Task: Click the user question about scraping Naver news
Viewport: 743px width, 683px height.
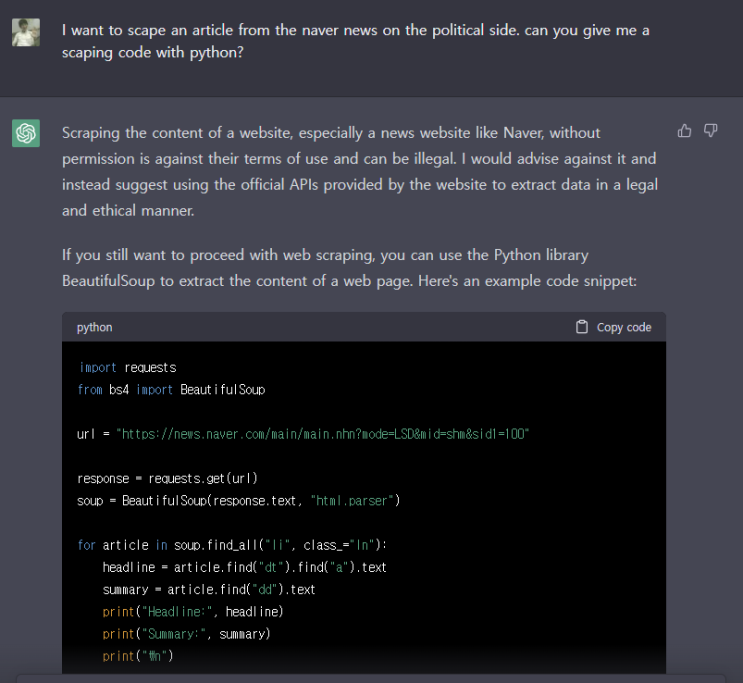Action: click(355, 41)
